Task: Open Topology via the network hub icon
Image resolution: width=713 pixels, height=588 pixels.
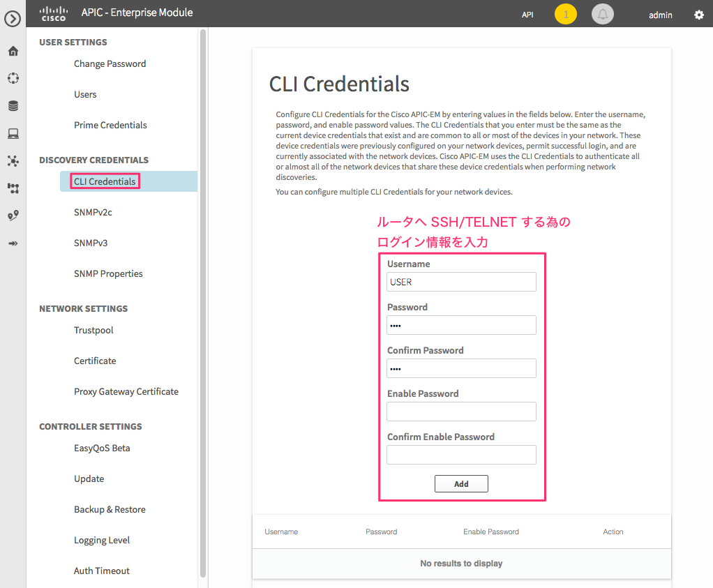Action: (x=13, y=161)
